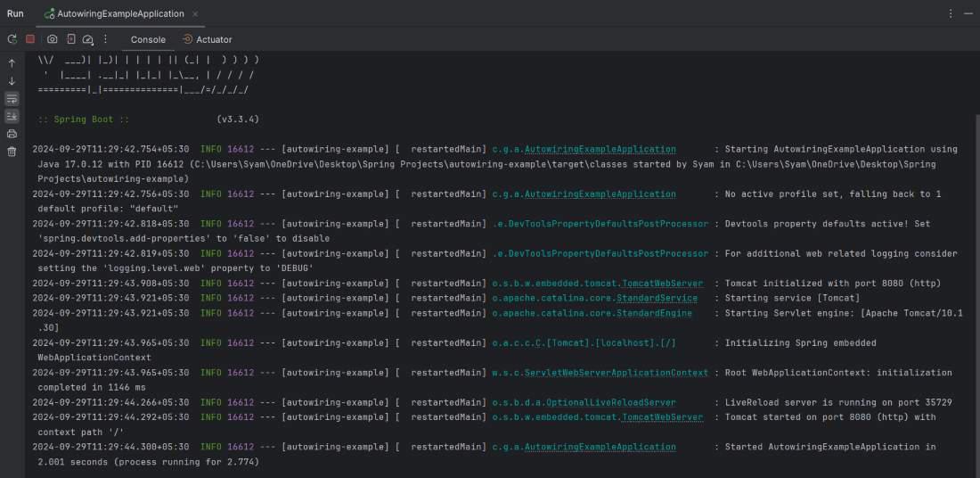This screenshot has width=980, height=478.
Task: Stop the running application with the red square
Action: pos(30,39)
